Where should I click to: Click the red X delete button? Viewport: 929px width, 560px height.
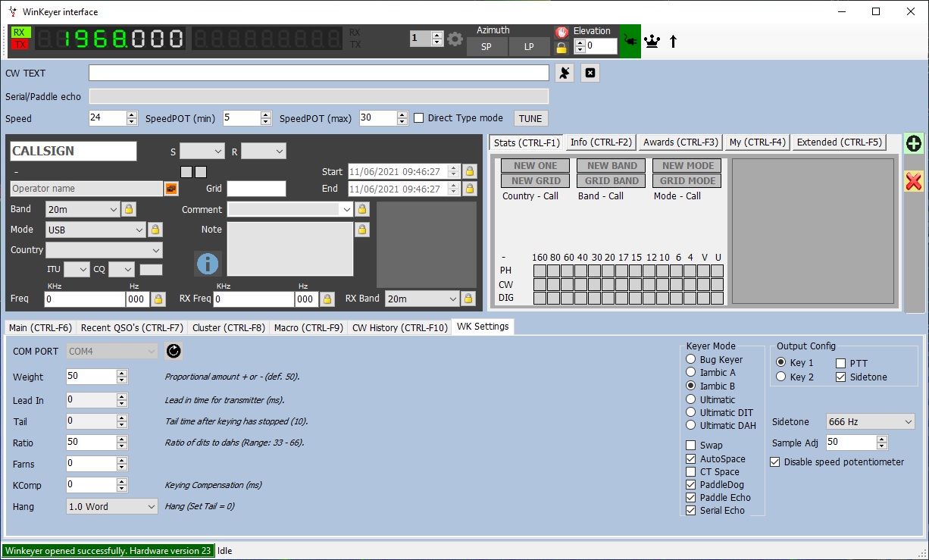(x=914, y=181)
